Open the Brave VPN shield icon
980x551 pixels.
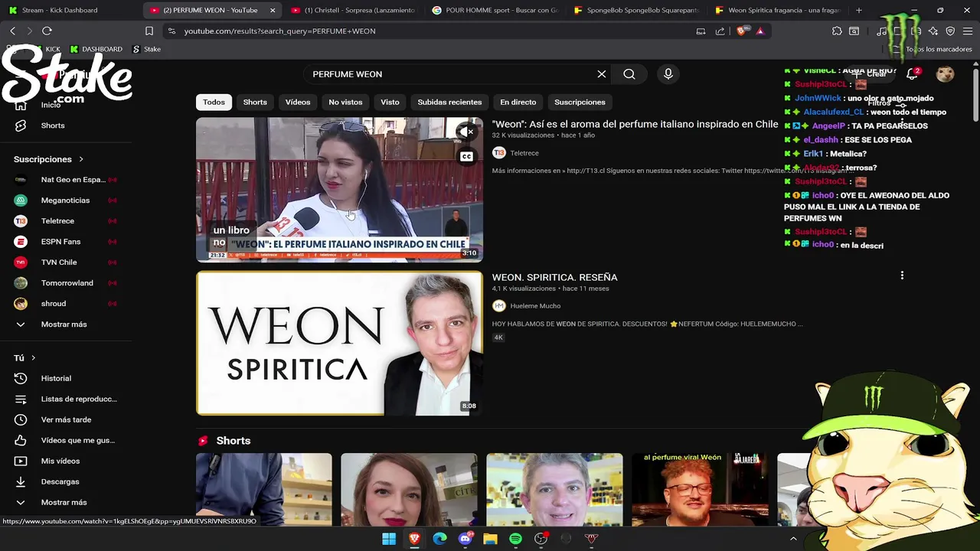(950, 31)
